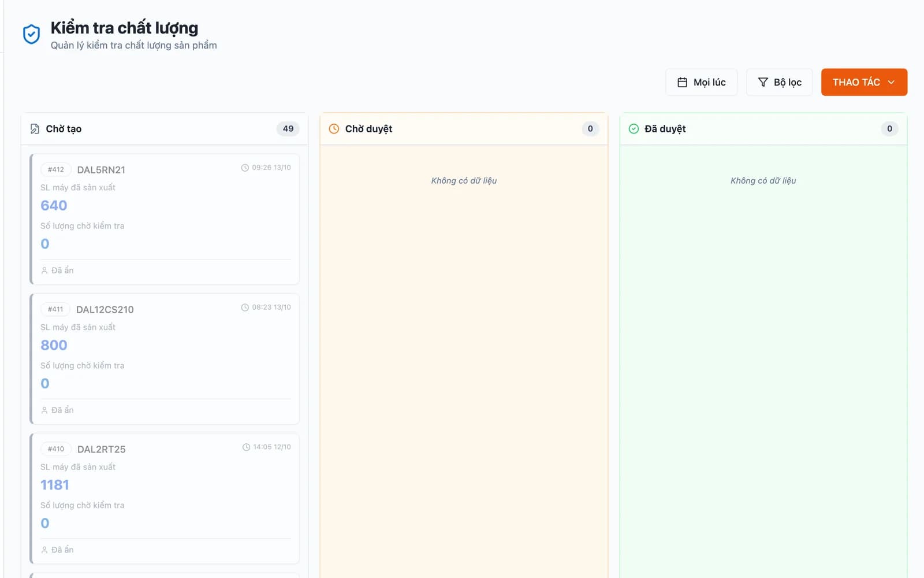Click the #410 tag badge
This screenshot has height=578, width=924.
tap(56, 449)
